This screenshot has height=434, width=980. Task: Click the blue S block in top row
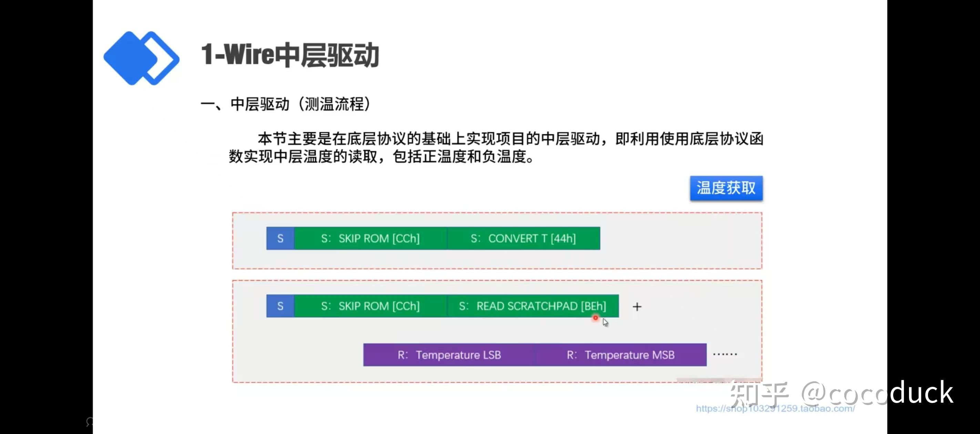click(x=280, y=238)
